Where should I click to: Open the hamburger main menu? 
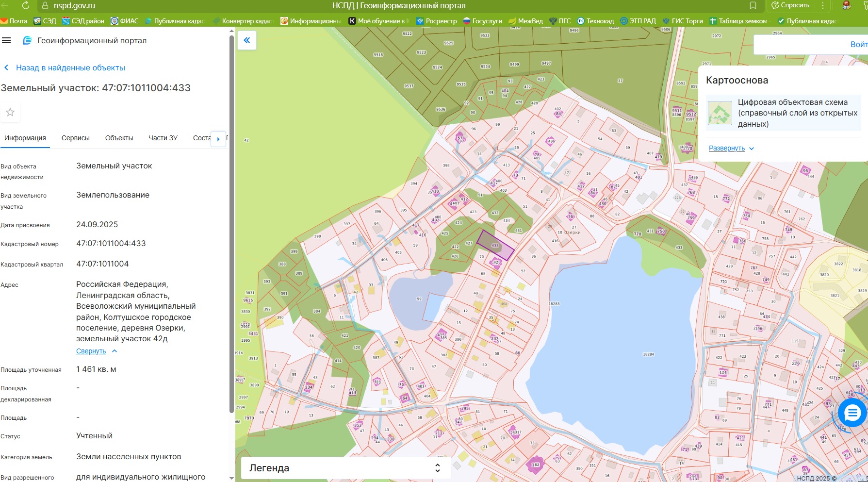coord(6,40)
